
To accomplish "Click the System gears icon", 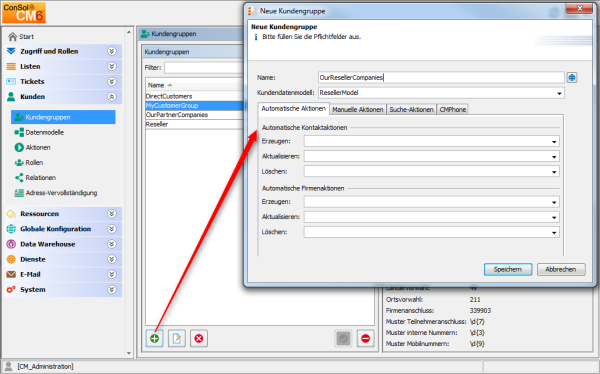I will pos(11,290).
